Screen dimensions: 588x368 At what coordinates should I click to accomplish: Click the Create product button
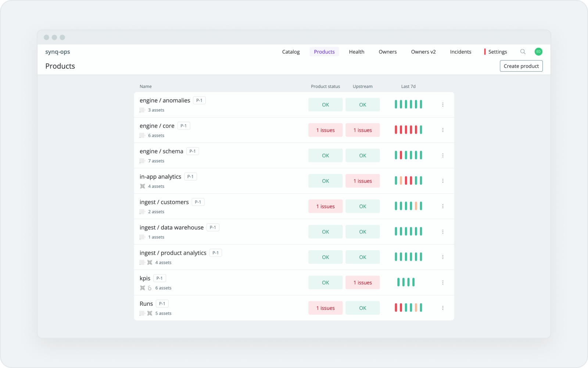pos(521,66)
